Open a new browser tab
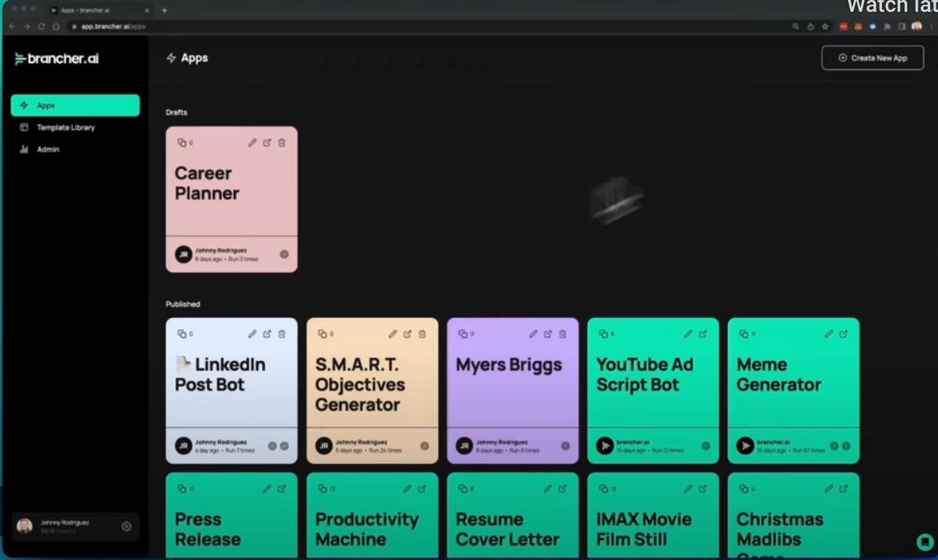 164,10
